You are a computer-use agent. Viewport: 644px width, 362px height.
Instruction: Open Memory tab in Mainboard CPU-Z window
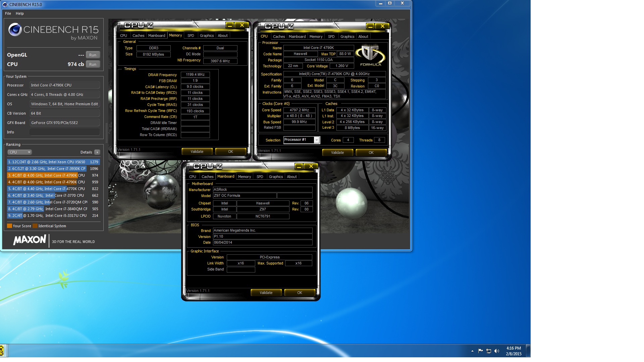tap(245, 177)
